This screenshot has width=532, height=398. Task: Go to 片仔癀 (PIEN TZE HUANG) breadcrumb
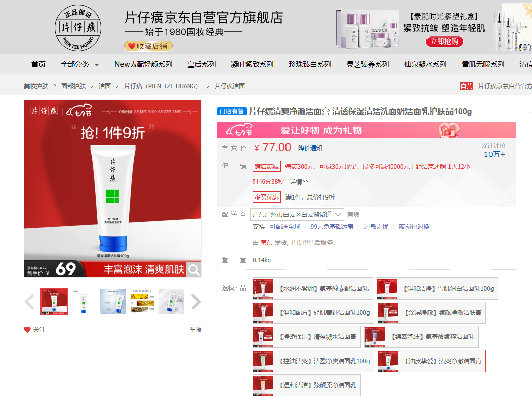161,86
